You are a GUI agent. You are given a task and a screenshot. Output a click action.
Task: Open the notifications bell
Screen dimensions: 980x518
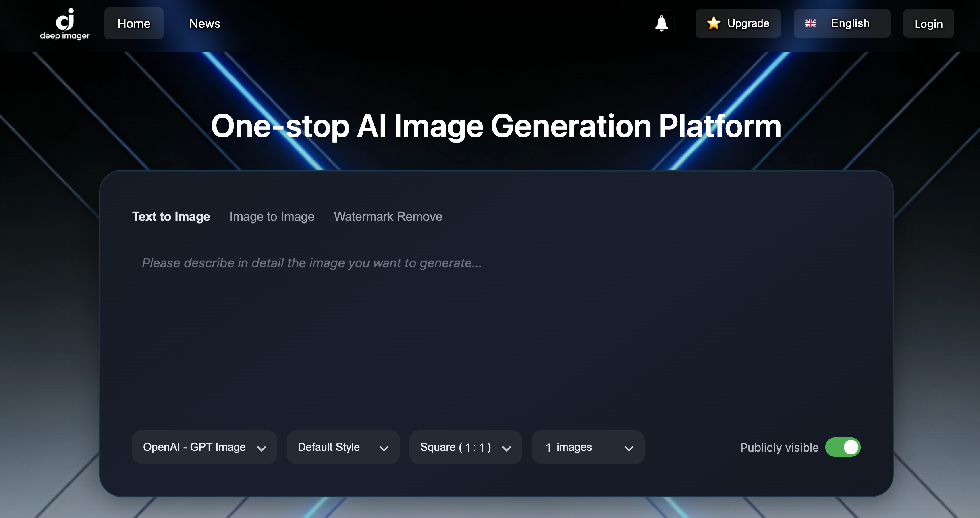point(661,23)
